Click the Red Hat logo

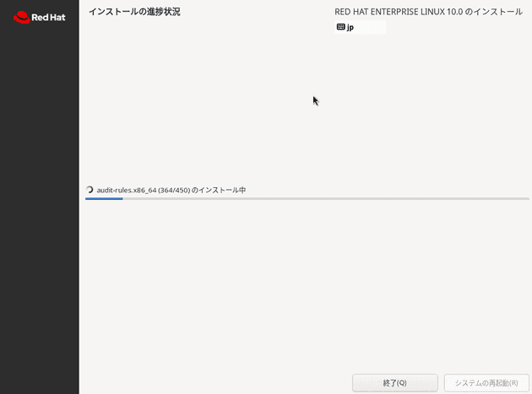tap(40, 17)
